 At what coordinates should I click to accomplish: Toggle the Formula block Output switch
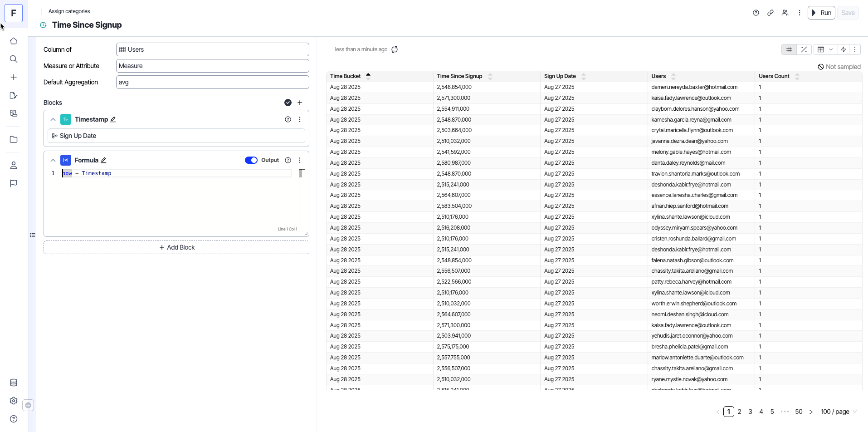(x=251, y=160)
